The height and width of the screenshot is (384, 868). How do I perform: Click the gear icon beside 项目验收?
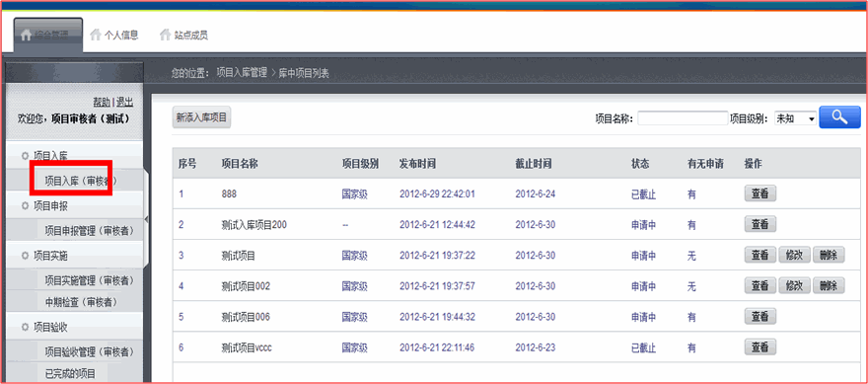[x=25, y=327]
